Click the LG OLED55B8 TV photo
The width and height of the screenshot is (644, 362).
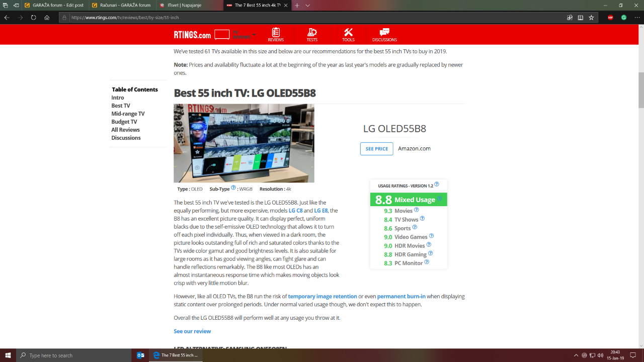pyautogui.click(x=244, y=143)
